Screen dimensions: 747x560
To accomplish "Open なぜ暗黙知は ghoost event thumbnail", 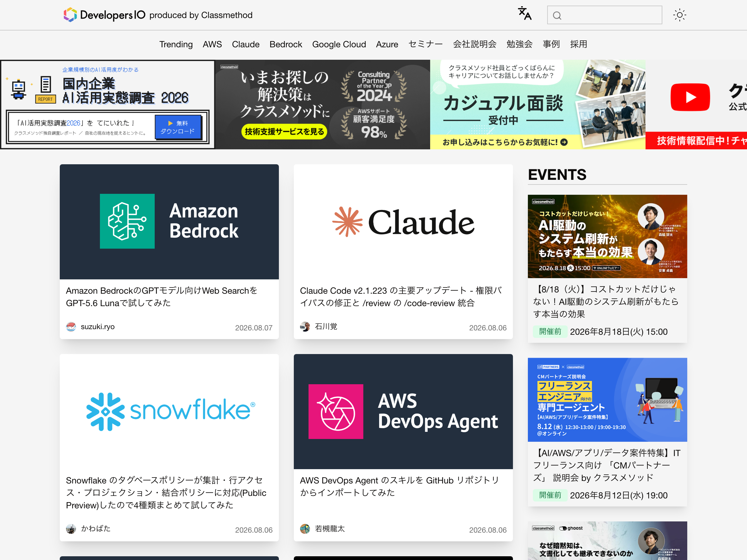I will (607, 541).
